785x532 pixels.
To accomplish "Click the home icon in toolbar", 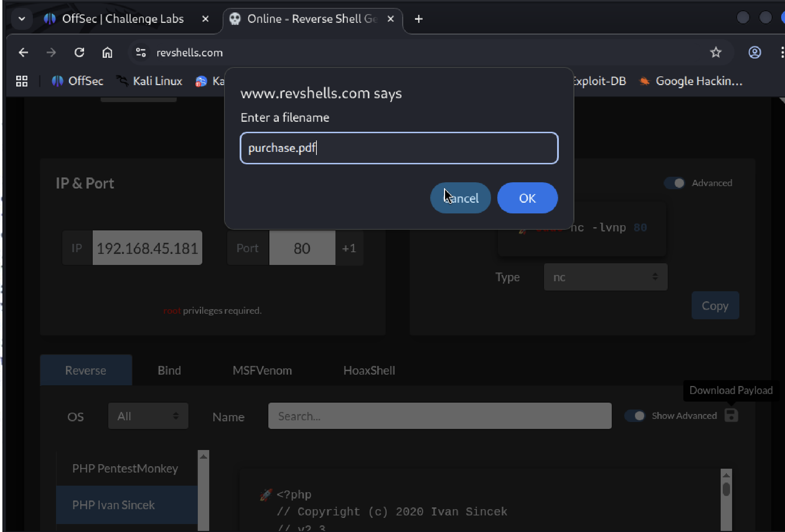I will [107, 53].
